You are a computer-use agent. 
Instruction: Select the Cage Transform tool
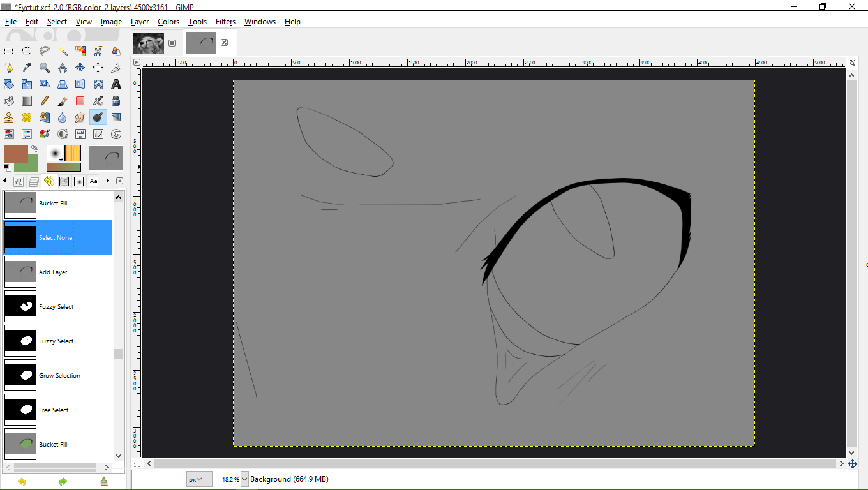(98, 84)
